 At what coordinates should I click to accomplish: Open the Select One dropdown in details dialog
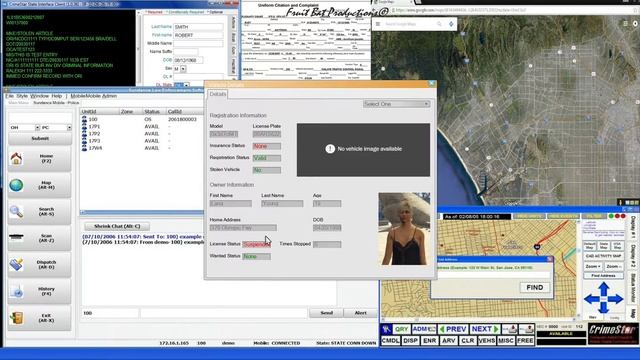click(396, 104)
